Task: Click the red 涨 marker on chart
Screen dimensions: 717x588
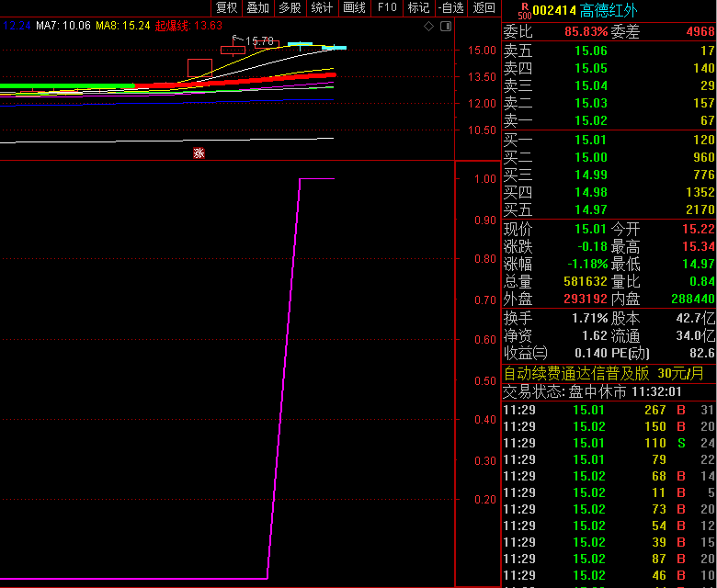Action: (x=199, y=153)
